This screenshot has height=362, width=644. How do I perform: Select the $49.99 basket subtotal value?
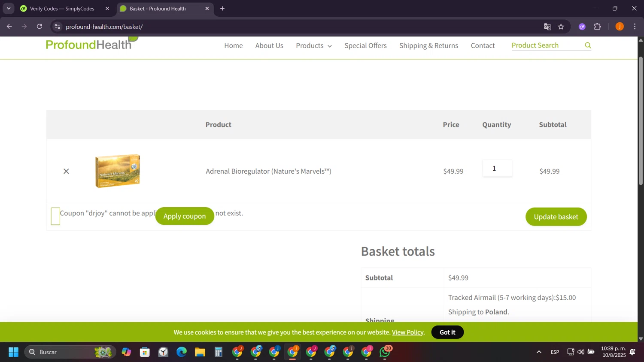click(458, 278)
